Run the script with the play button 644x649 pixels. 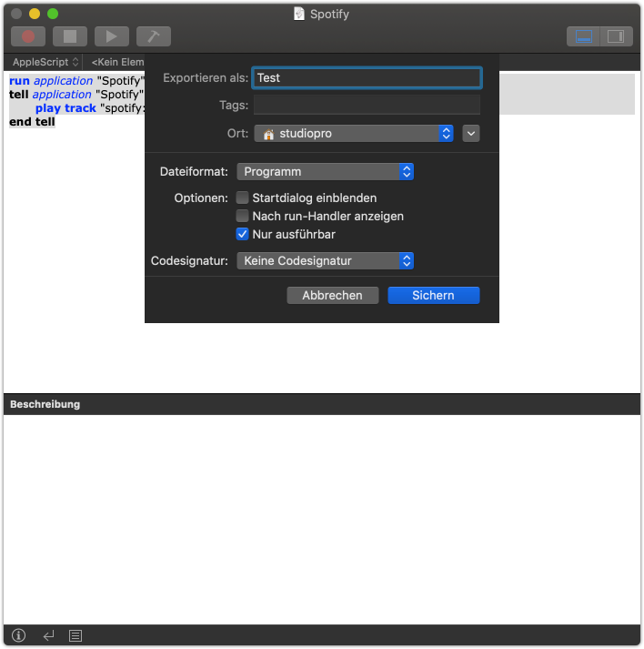tap(112, 36)
